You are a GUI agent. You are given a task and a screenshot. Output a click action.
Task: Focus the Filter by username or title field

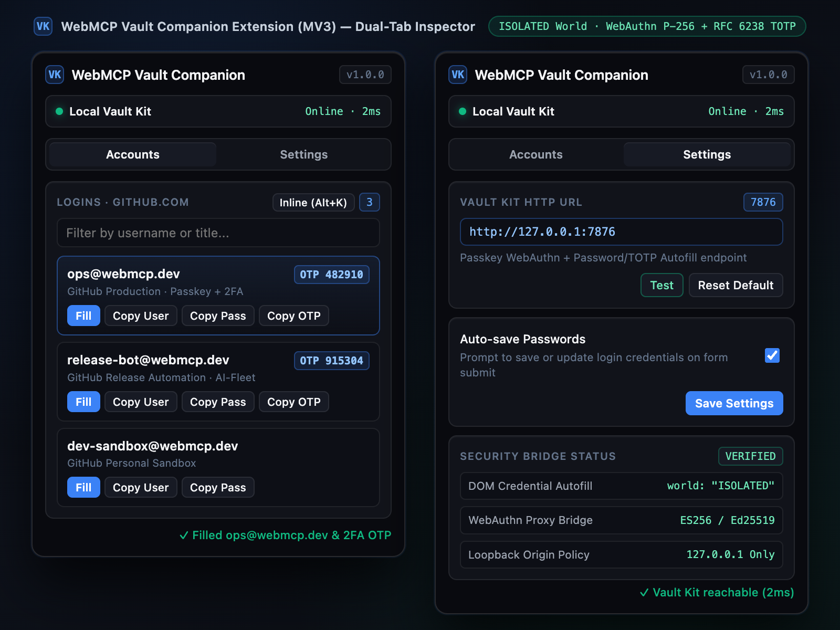(x=218, y=233)
